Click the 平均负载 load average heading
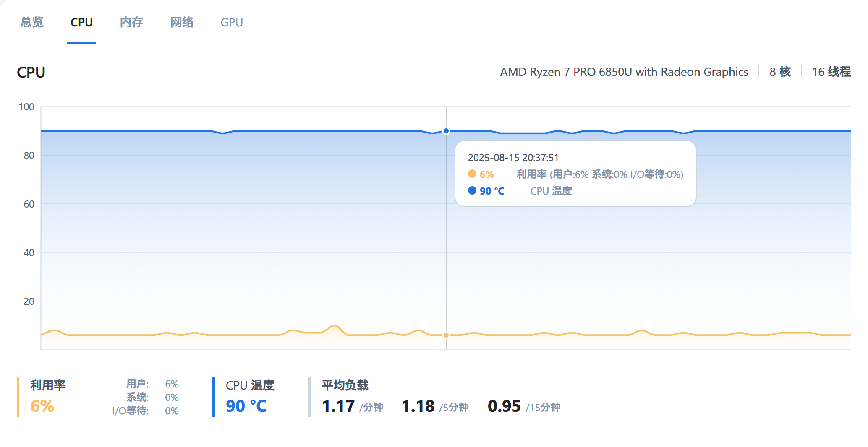This screenshot has width=868, height=447. (x=345, y=385)
